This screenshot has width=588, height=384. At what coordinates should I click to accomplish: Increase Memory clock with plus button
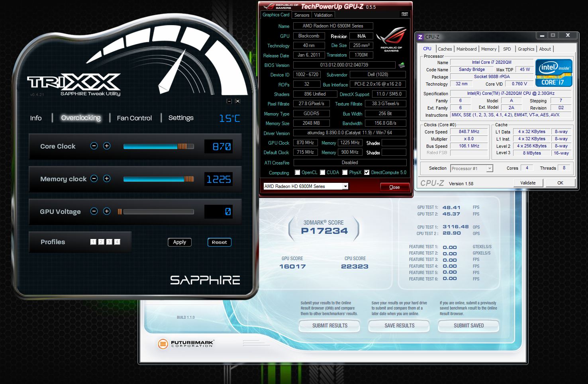(107, 178)
